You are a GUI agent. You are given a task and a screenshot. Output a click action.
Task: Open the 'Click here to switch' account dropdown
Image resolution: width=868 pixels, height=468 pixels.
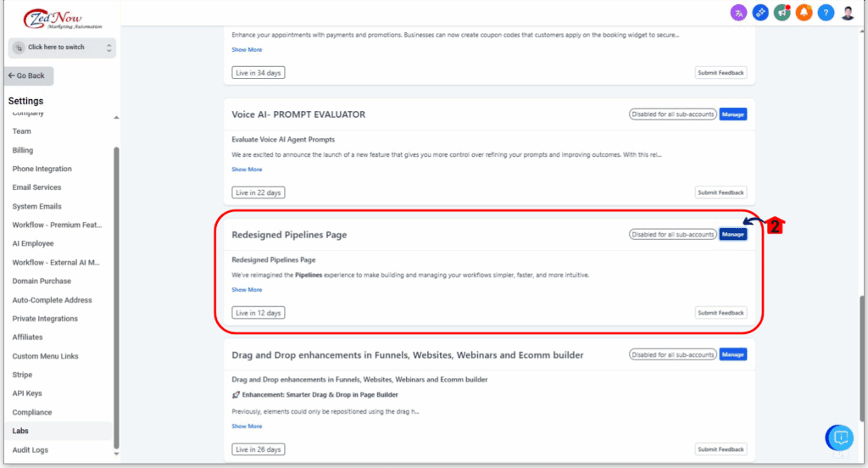point(62,47)
